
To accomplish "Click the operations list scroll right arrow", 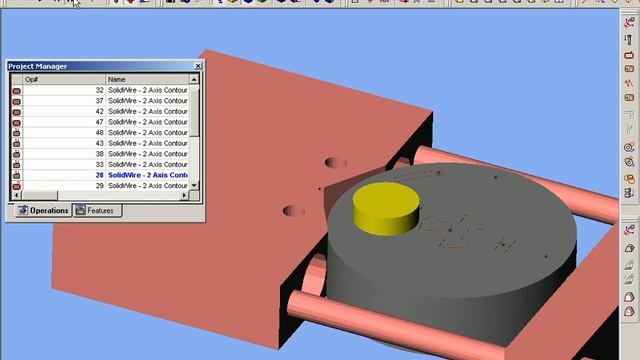I will coord(184,196).
